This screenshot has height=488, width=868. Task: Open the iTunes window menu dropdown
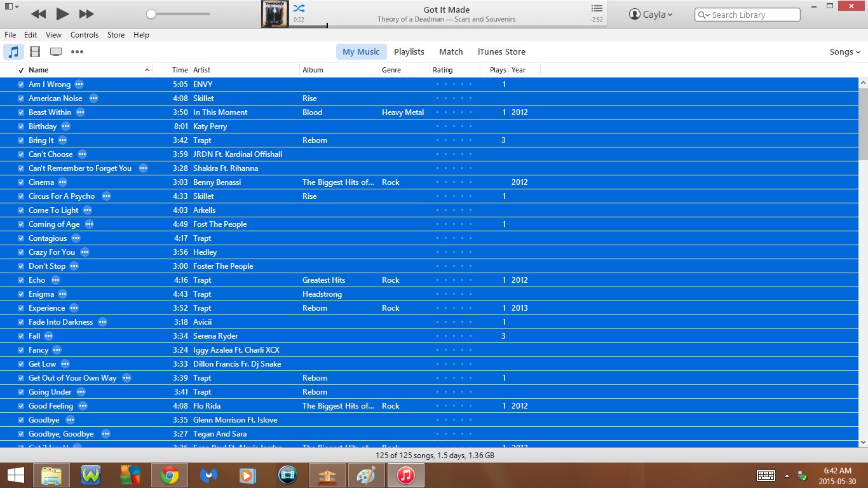(x=10, y=7)
